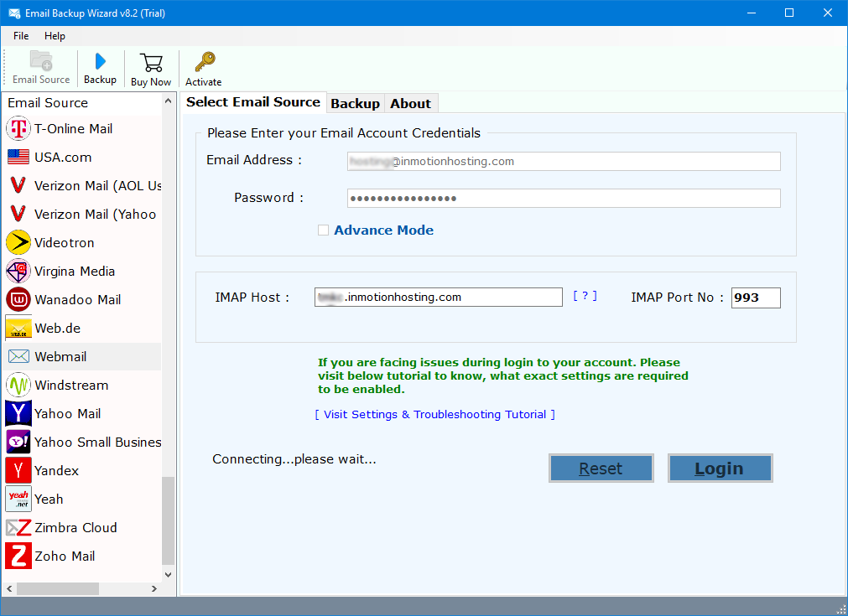Select Verizon Mail (AOL Users) icon
Image resolution: width=848 pixels, height=616 pixels.
pyautogui.click(x=18, y=185)
